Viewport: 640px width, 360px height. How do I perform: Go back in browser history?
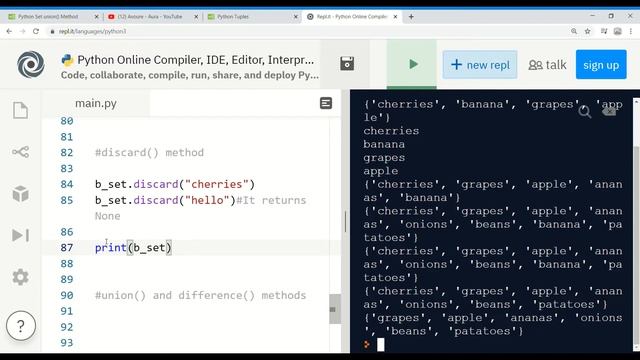tap(9, 31)
